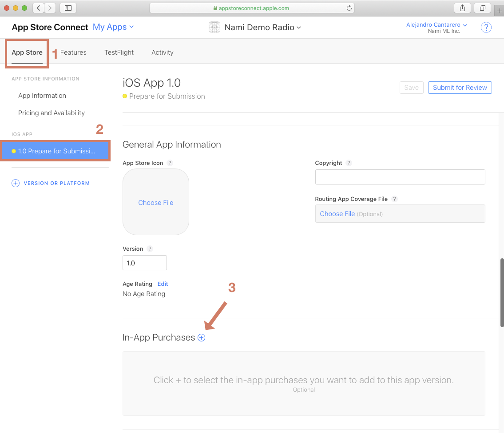Click the Safari forward navigation arrow
Viewport: 504px width, 433px height.
(50, 8)
